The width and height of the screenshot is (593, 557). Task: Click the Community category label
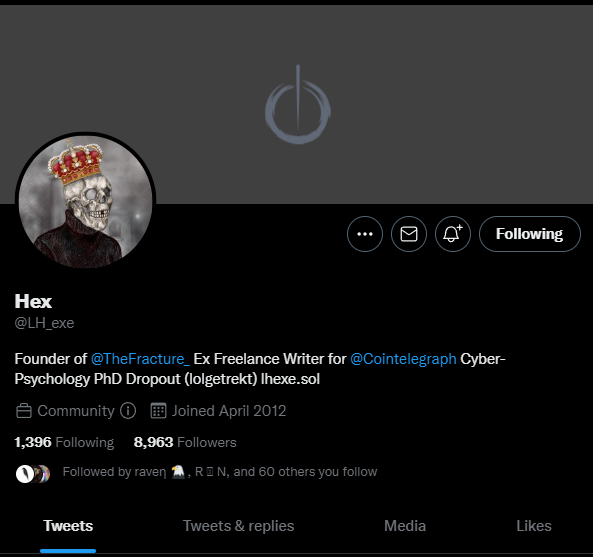click(76, 411)
